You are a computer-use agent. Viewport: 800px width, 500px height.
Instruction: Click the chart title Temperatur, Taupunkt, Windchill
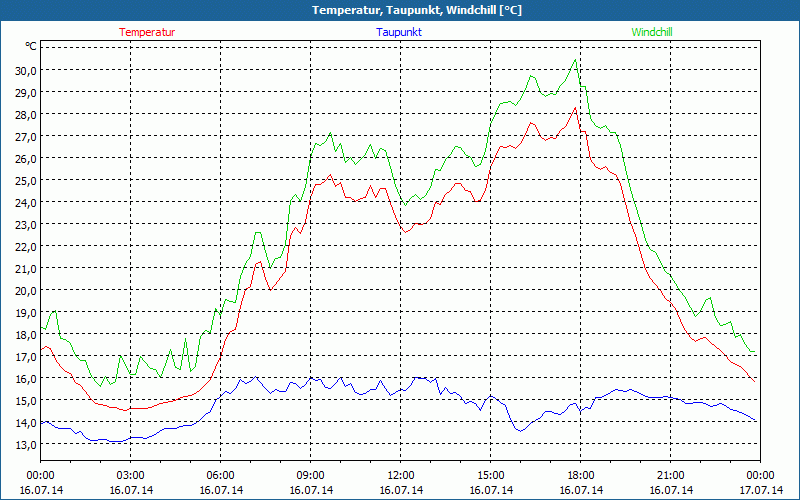click(417, 10)
